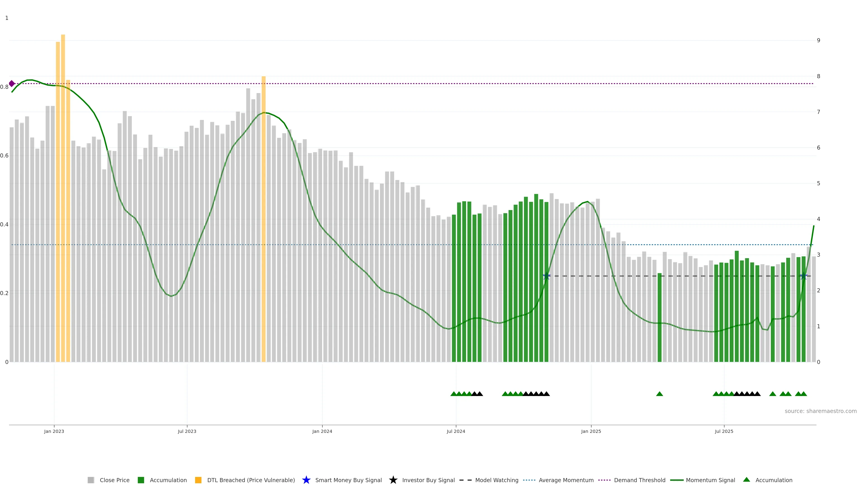Click the Jan 2025 x-axis label

[591, 431]
